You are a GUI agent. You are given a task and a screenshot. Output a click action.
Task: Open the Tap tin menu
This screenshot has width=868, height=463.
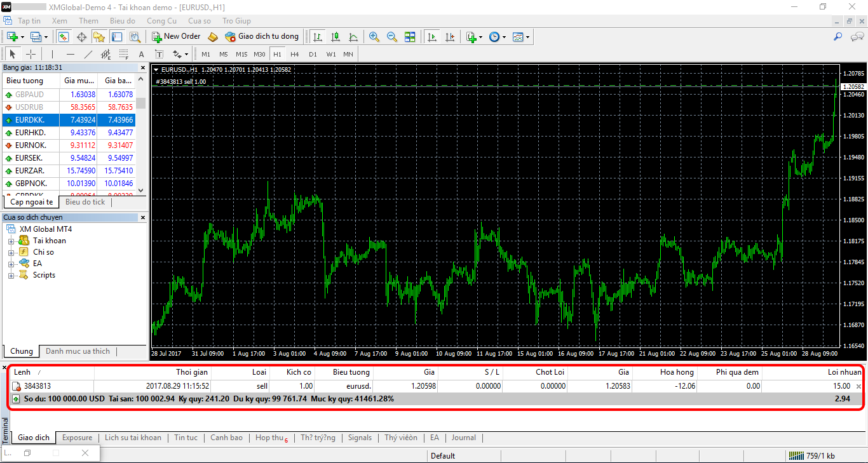click(29, 21)
